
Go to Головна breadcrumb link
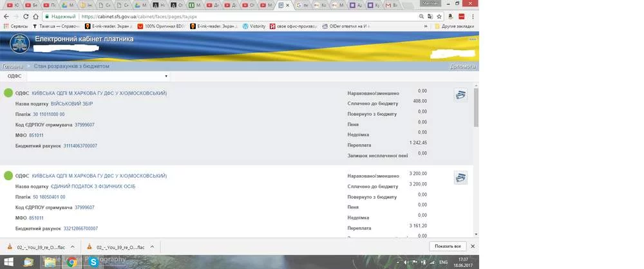tap(13, 66)
